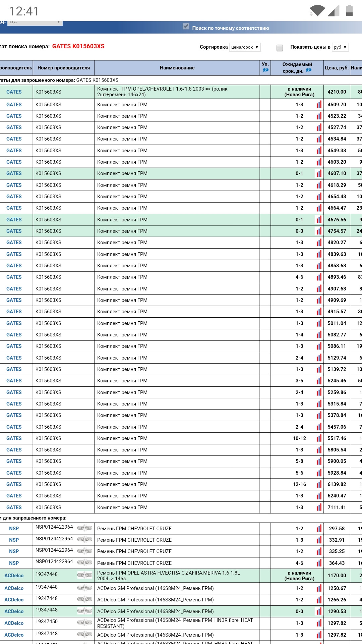The image size is (362, 644).
Task: Open the руб currency dropdown
Action: pyautogui.click(x=340, y=47)
